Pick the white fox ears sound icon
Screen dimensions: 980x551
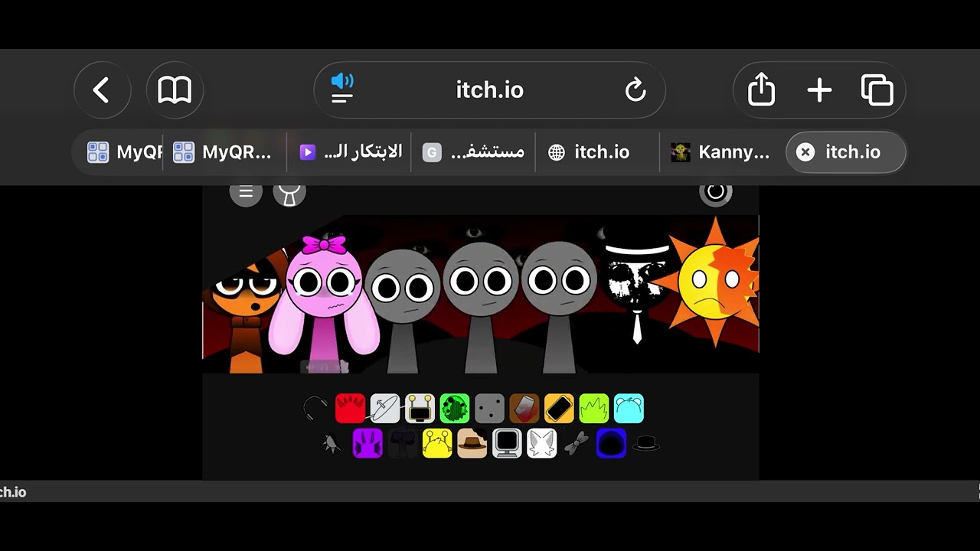[x=542, y=443]
